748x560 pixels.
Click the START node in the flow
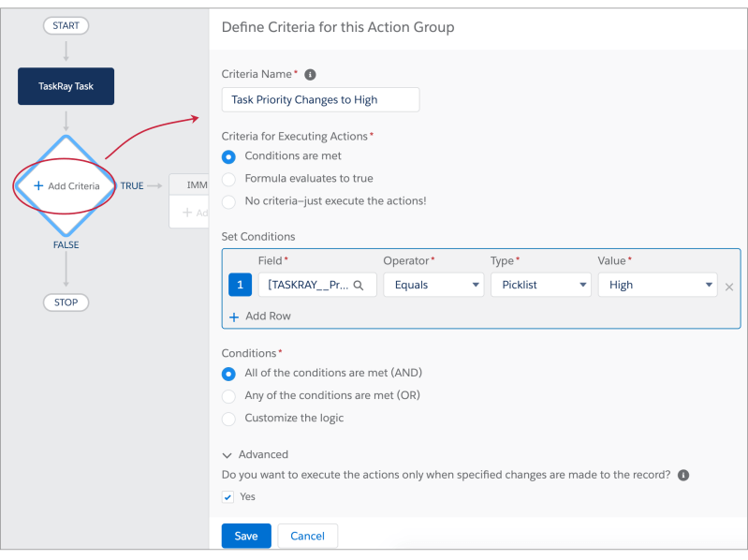pos(66,26)
